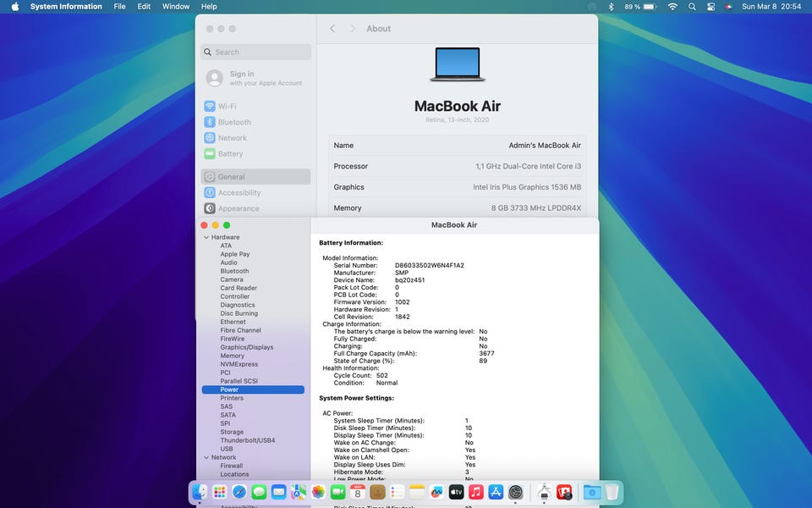This screenshot has width=812, height=508.
Task: Open the Trash in Dock
Action: (x=612, y=491)
